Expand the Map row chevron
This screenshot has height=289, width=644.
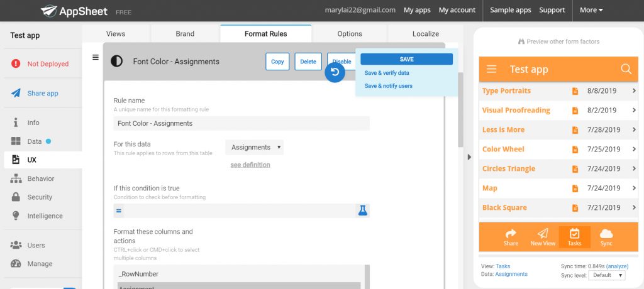(x=634, y=188)
